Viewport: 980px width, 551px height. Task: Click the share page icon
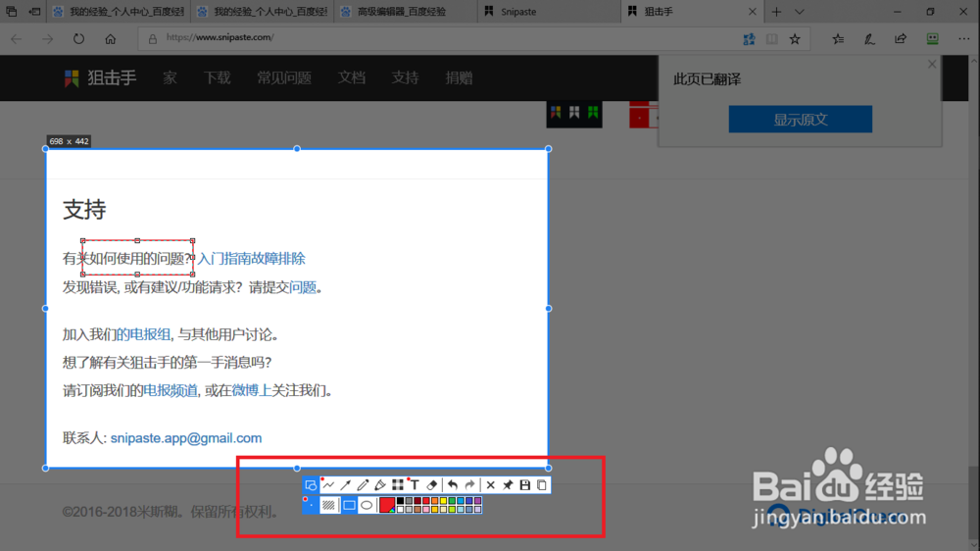901,39
